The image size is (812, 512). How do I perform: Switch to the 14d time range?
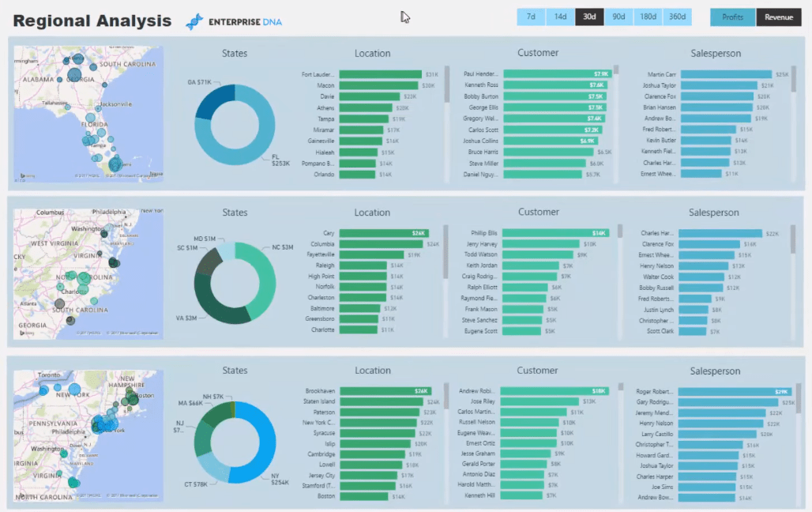click(x=560, y=17)
